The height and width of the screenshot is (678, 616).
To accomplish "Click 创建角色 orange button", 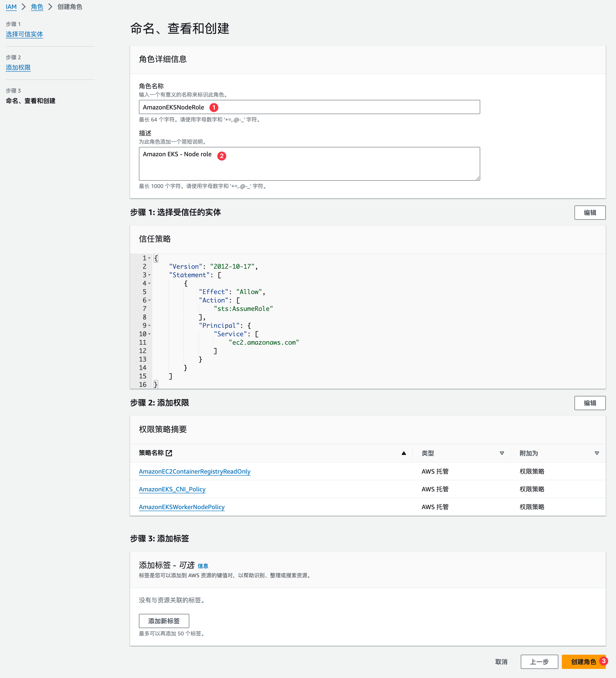I will point(584,662).
